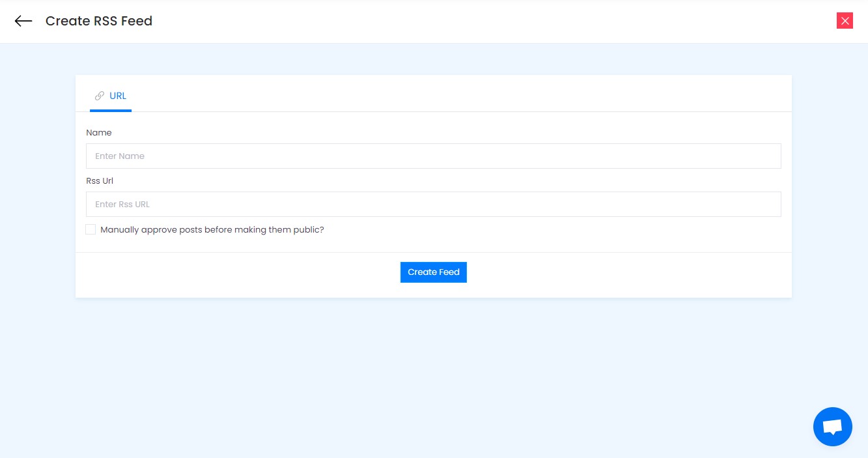Enable manual post approval checkbox
The width and height of the screenshot is (868, 458).
(x=91, y=229)
